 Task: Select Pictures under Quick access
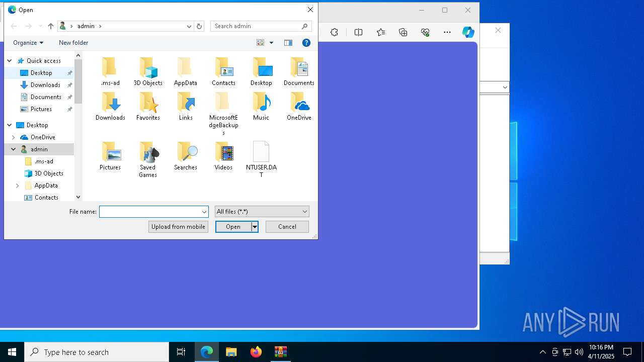point(41,109)
